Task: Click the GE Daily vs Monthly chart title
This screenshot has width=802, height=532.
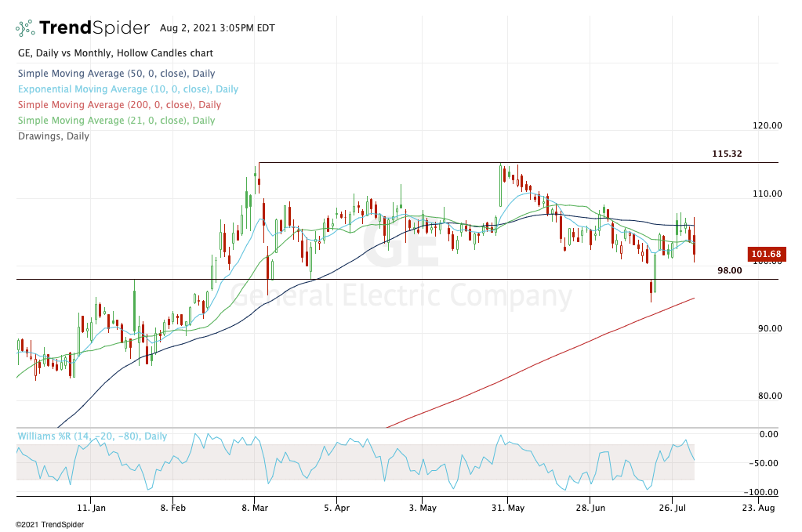Action: [x=114, y=53]
